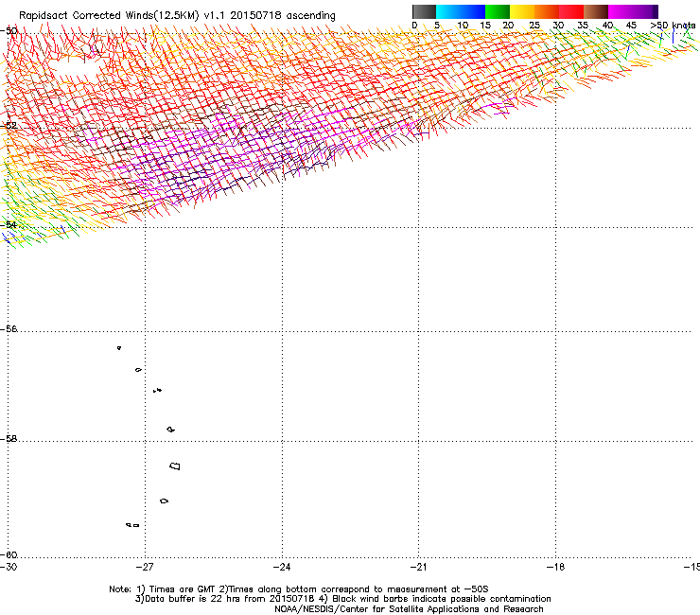Click the red 30-35 knots color segment
Screen dimensions: 700x615
point(571,11)
